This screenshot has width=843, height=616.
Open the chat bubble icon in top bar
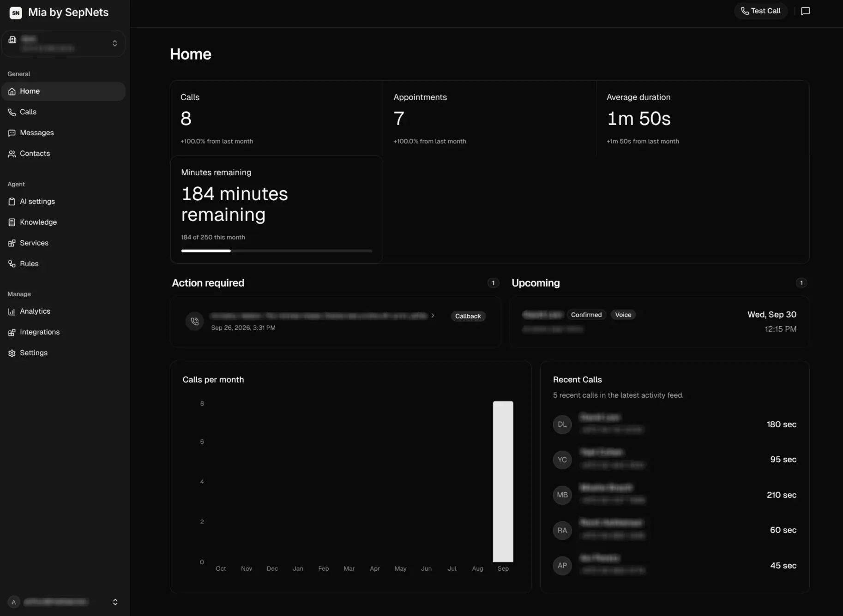(806, 11)
